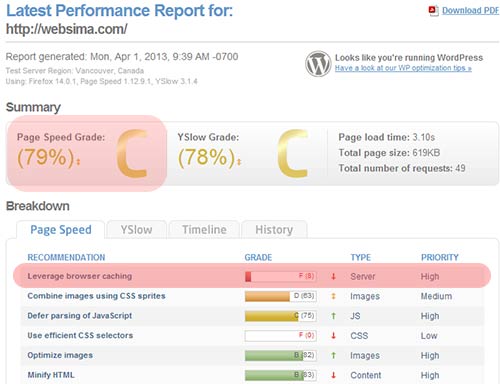Select the Page Speed tab

point(61,230)
